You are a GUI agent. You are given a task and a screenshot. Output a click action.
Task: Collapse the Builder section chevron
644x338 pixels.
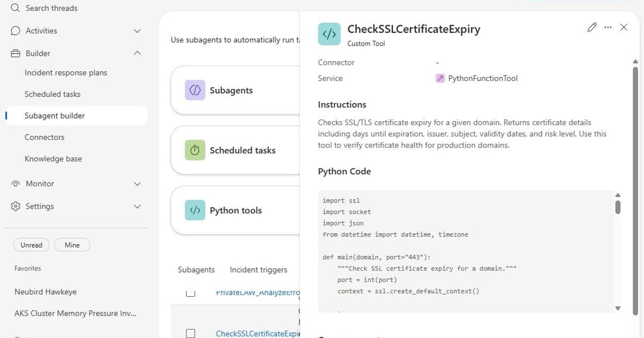click(x=137, y=53)
